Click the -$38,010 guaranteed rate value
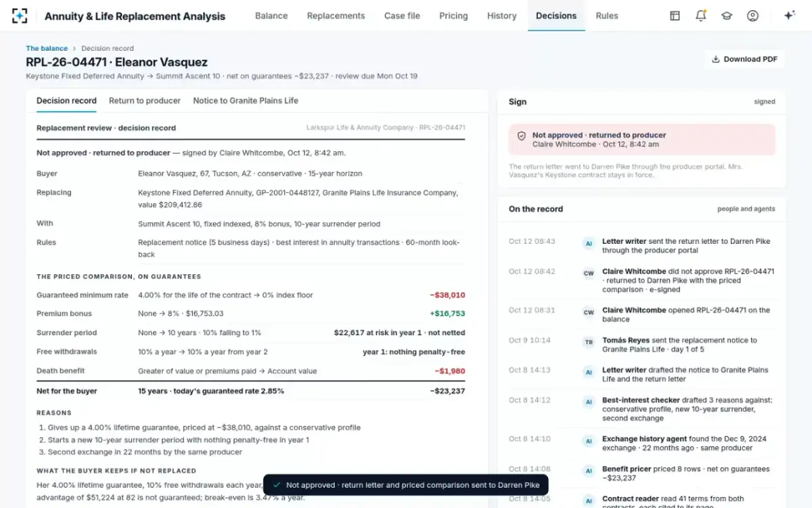Image resolution: width=812 pixels, height=508 pixels. [447, 295]
